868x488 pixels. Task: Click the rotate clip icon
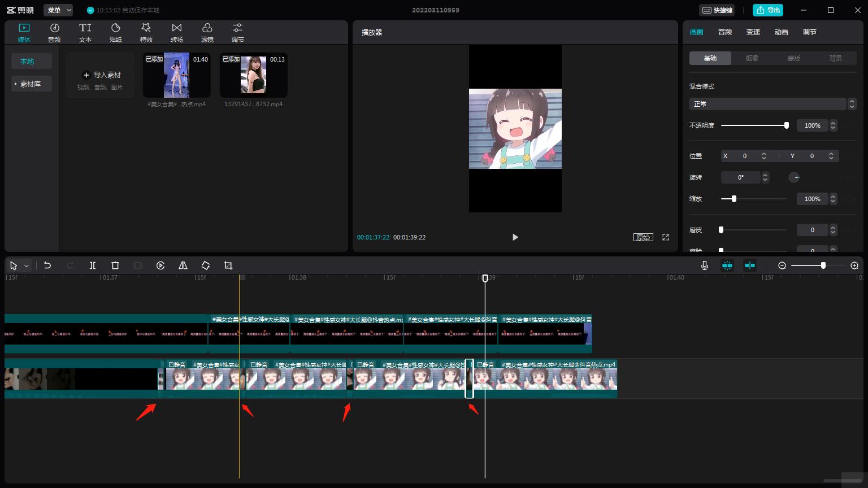(206, 265)
